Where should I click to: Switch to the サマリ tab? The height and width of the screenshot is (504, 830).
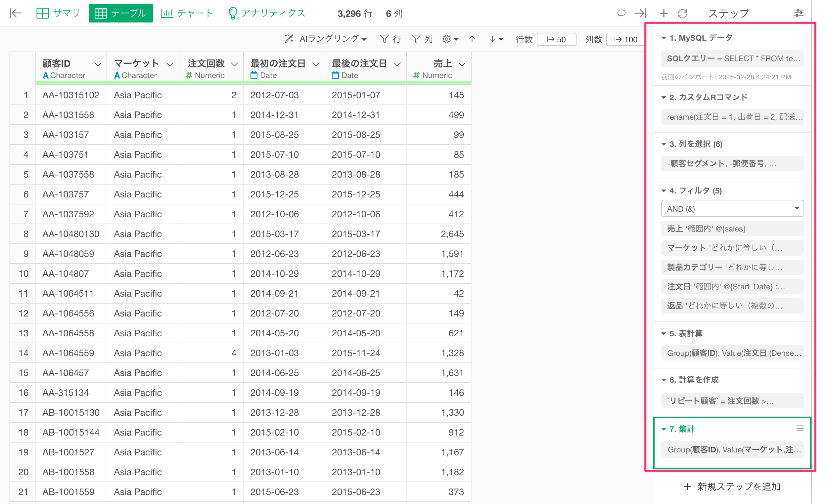tap(58, 13)
